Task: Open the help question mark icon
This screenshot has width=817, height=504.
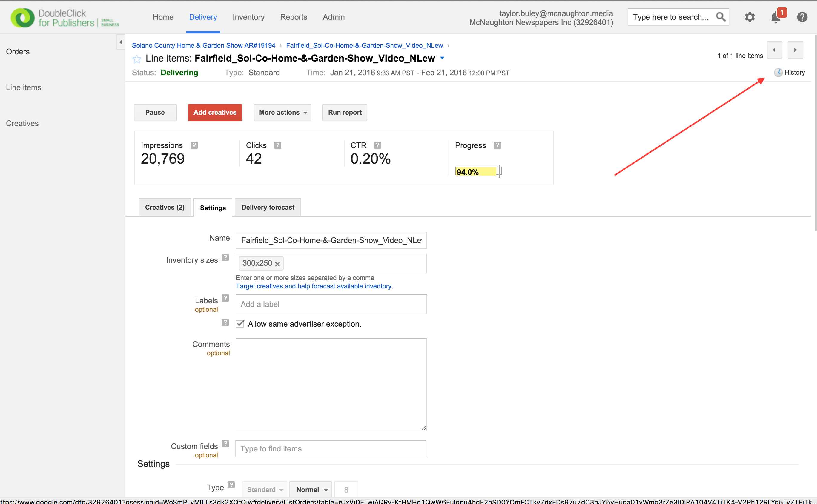Action: click(802, 17)
